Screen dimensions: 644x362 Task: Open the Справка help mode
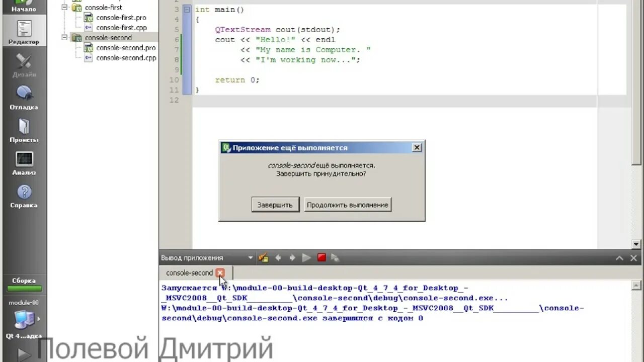(x=24, y=195)
